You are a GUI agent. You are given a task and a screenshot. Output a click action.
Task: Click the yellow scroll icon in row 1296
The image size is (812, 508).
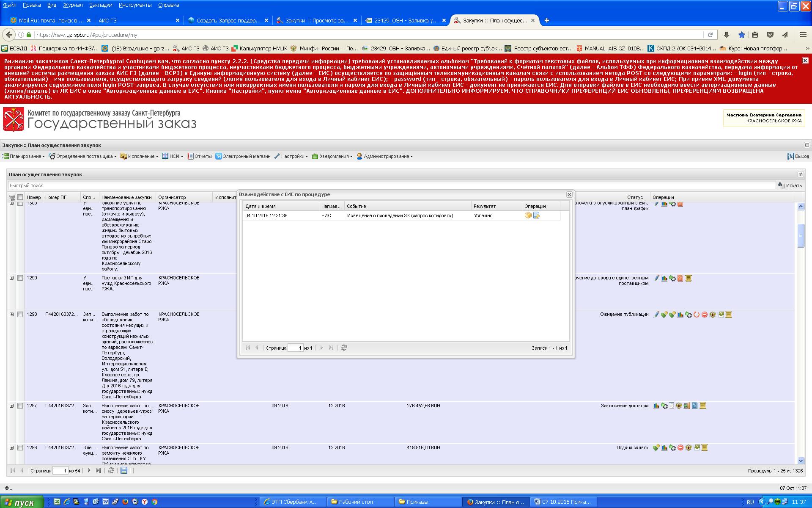pyautogui.click(x=705, y=447)
